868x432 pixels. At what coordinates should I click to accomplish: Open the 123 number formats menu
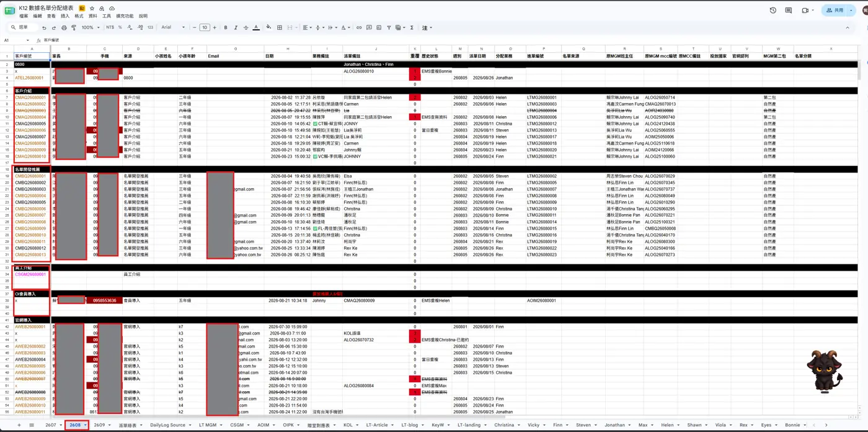(x=150, y=27)
